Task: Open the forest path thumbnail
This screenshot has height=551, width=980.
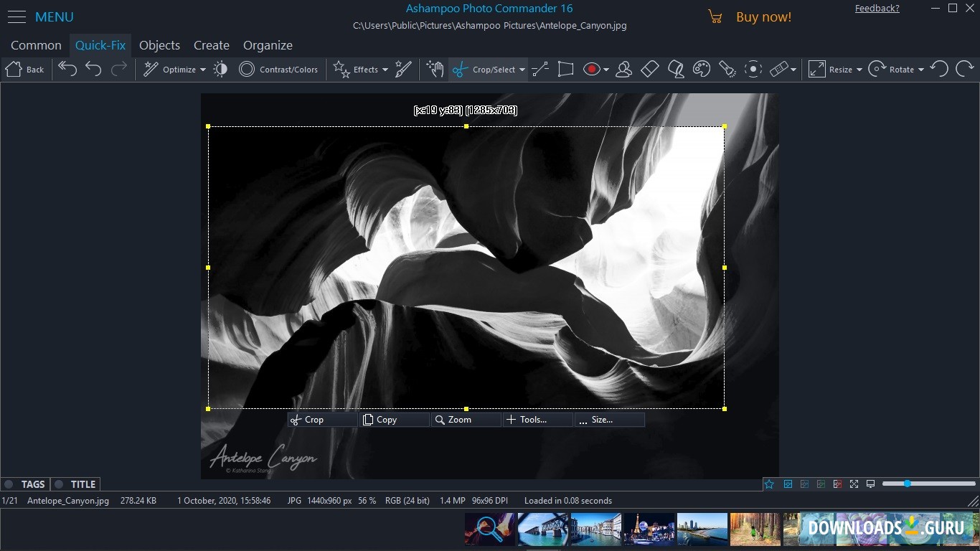Action: click(755, 529)
